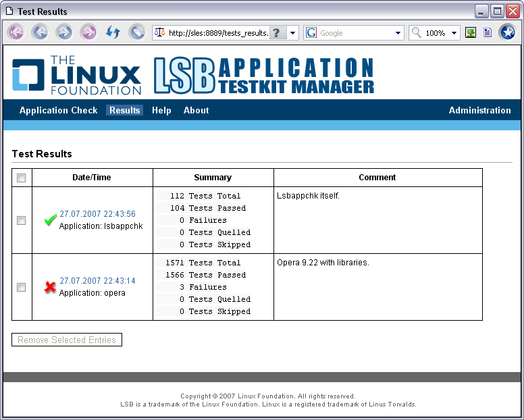Toggle the page style document icon

pyautogui.click(x=488, y=32)
